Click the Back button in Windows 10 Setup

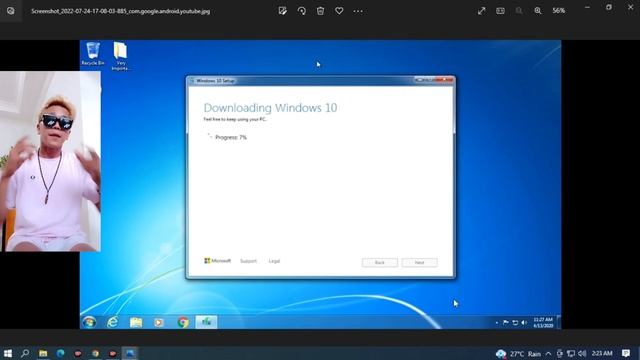click(380, 262)
